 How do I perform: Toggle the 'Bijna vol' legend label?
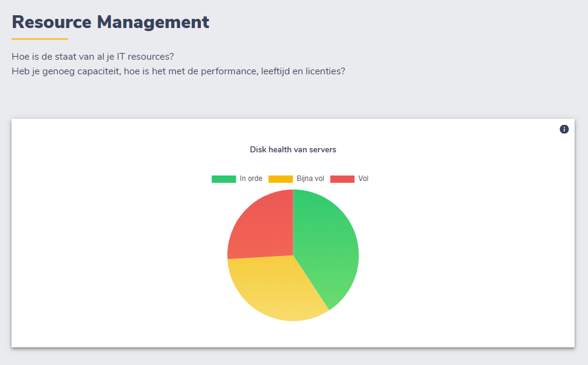click(310, 179)
